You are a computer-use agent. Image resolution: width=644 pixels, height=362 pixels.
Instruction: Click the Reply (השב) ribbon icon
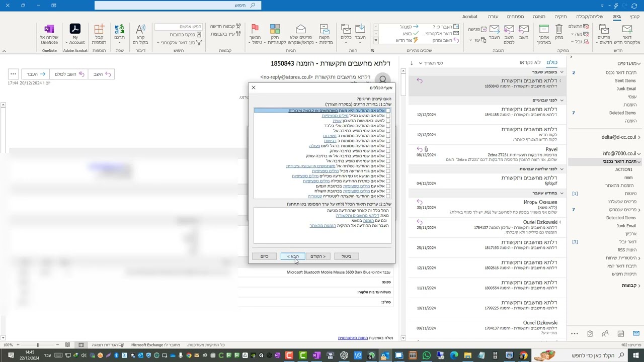524,30
